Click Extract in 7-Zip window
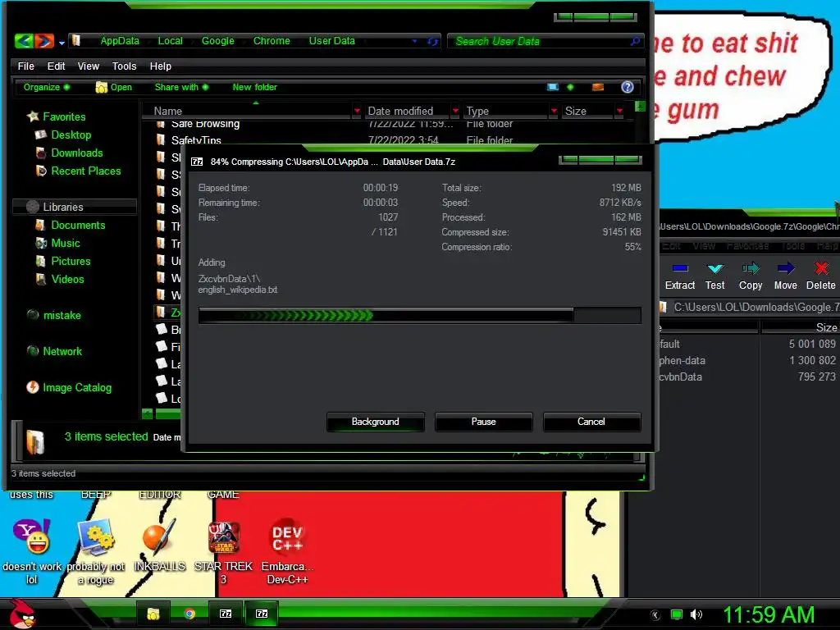The width and height of the screenshot is (840, 630). (680, 276)
